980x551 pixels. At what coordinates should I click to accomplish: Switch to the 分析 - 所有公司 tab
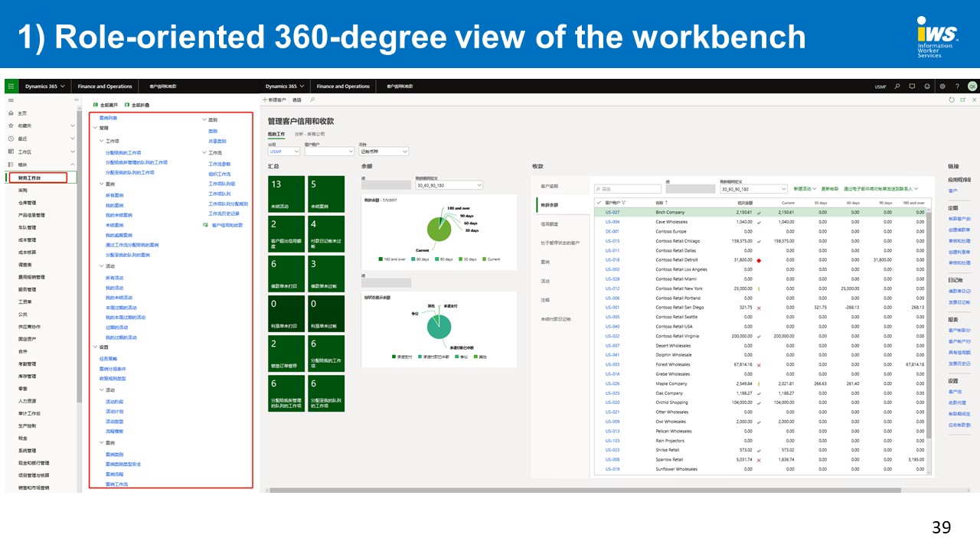pos(310,134)
